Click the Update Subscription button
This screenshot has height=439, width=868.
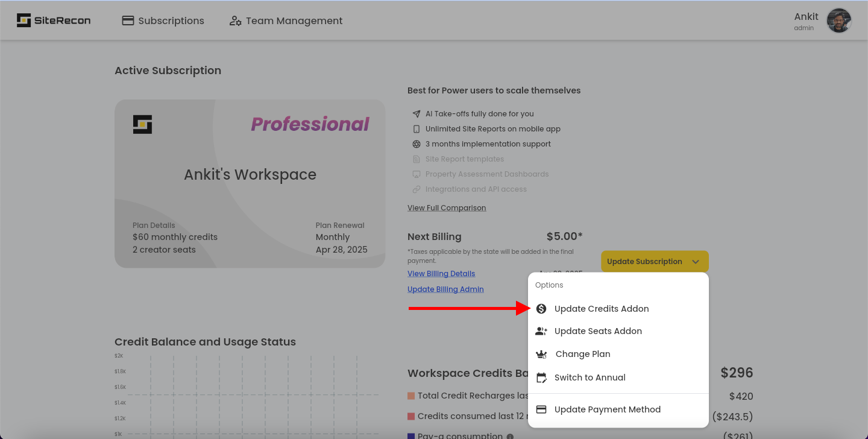coord(655,262)
